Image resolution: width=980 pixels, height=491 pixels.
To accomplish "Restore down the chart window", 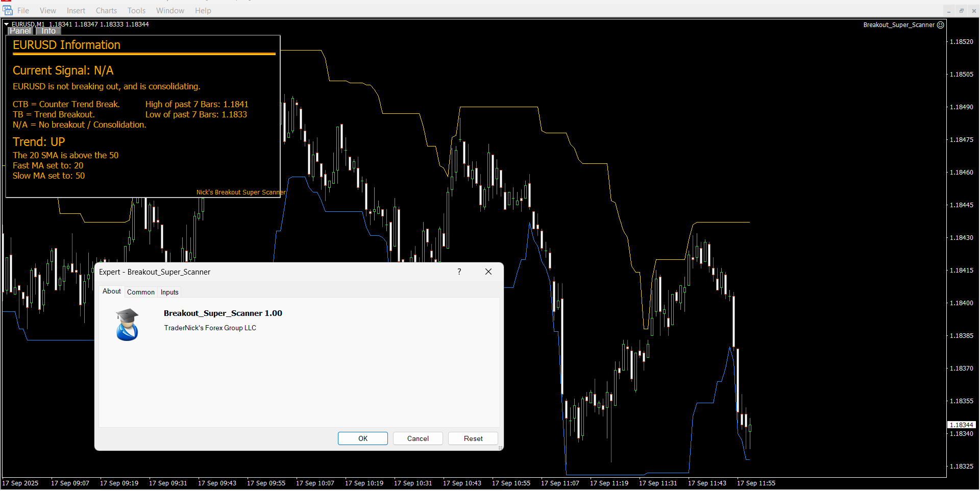I will [x=961, y=11].
